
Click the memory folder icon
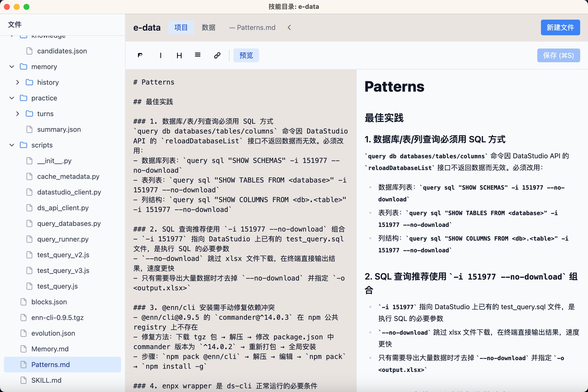coord(24,66)
